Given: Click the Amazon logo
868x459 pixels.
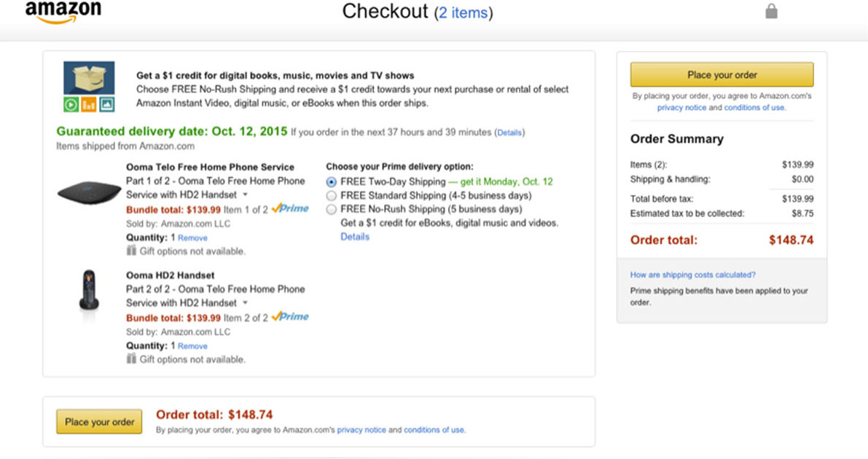Looking at the screenshot, I should coord(63,12).
